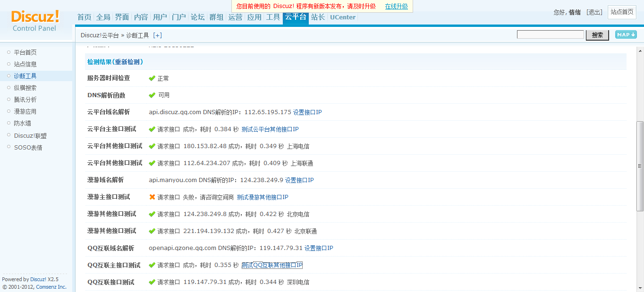Click the green checkmark beside DNS解析函数
Image resolution: width=644 pixels, height=292 pixels.
point(152,95)
